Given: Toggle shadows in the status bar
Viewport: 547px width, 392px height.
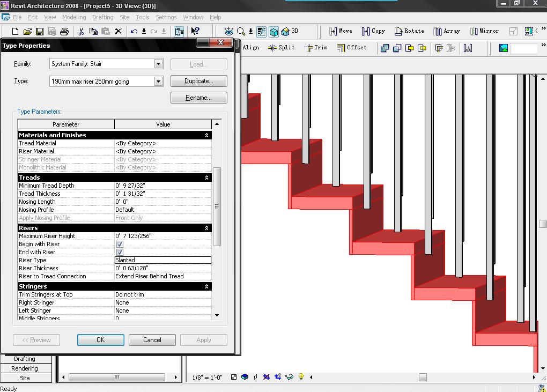Looking at the screenshot, I should pos(255,377).
